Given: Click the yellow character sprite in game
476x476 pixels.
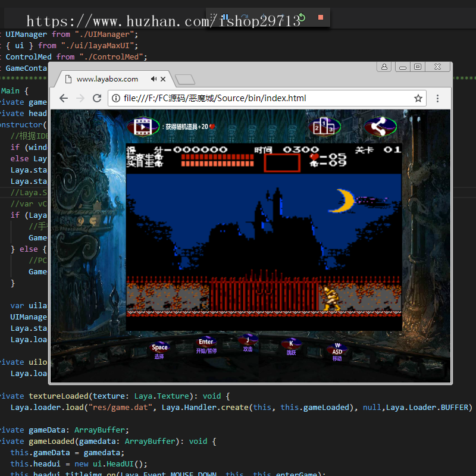Looking at the screenshot, I should (331, 298).
